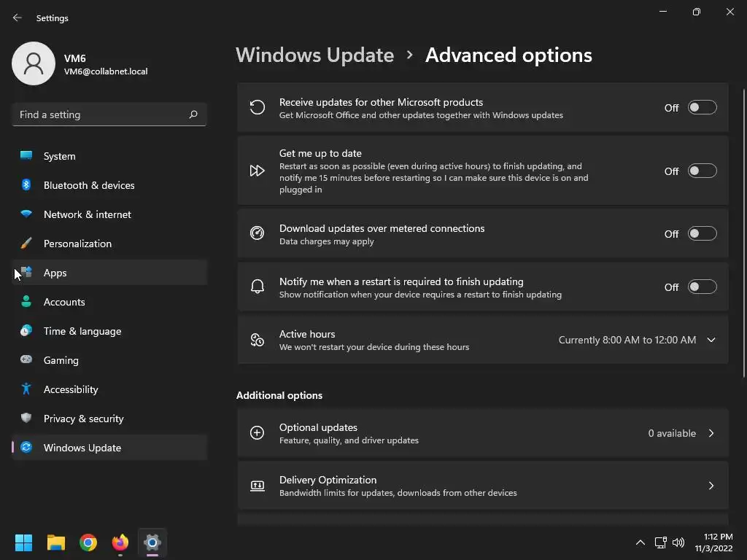Click the Get me up to date fast-forward icon
This screenshot has height=560, width=747.
[258, 171]
